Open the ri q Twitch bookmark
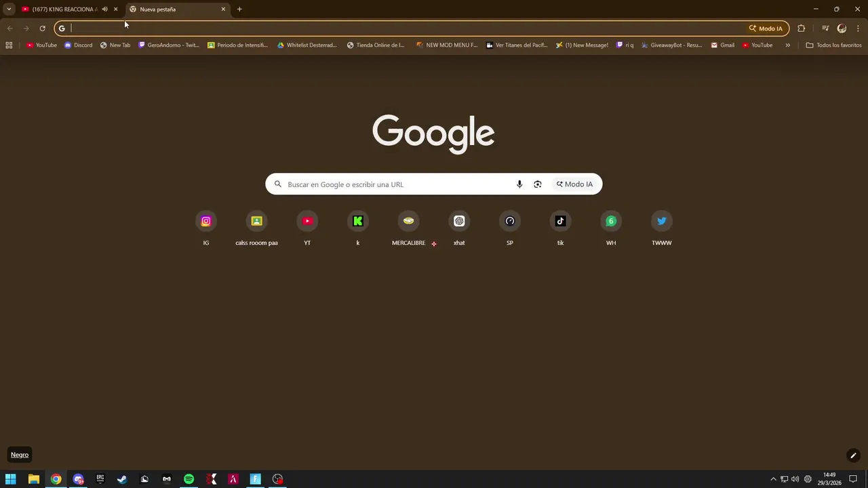The height and width of the screenshot is (488, 868). click(625, 45)
